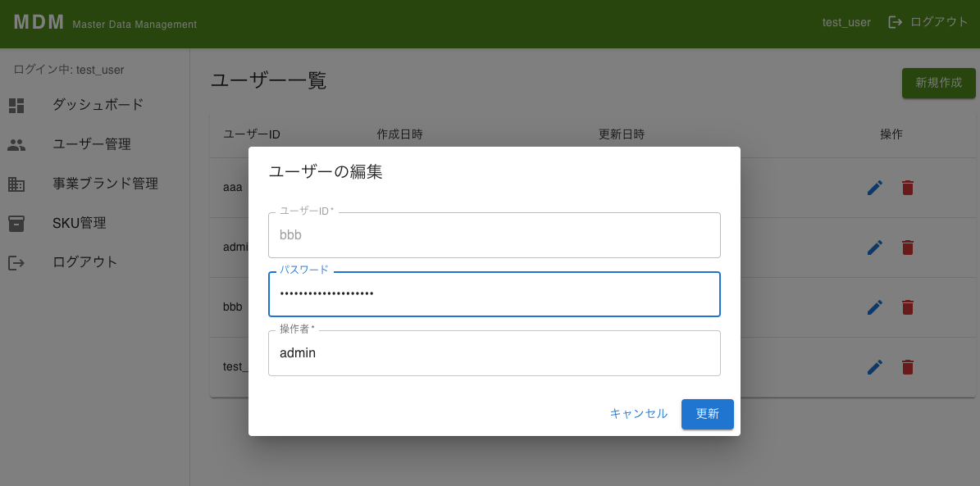Click the ユーザーの編集 dialog title
The width and height of the screenshot is (980, 486).
pos(326,172)
